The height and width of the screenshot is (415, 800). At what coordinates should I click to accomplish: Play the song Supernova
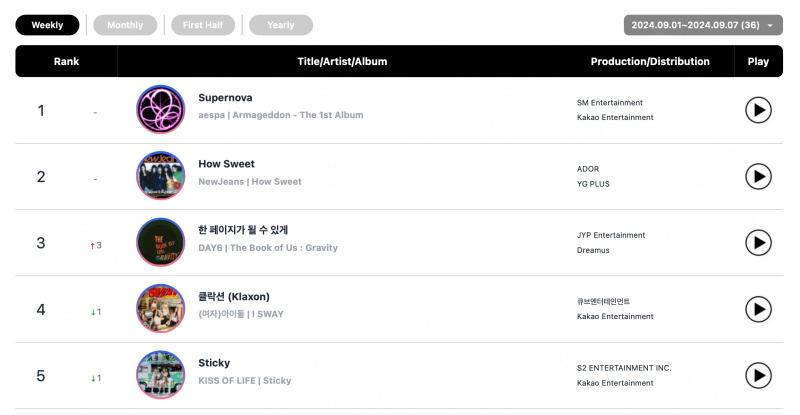[758, 110]
